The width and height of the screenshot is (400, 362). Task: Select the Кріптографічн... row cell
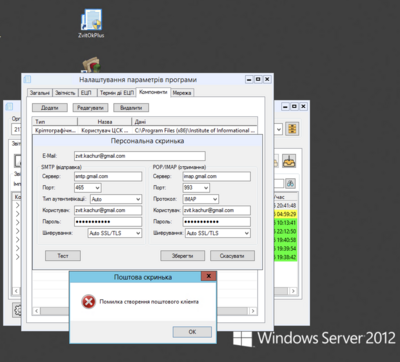pyautogui.click(x=55, y=130)
